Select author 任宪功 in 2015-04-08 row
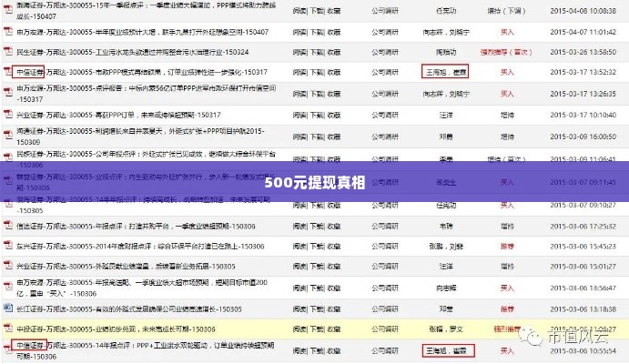This screenshot has height=364, width=629. pyautogui.click(x=446, y=11)
